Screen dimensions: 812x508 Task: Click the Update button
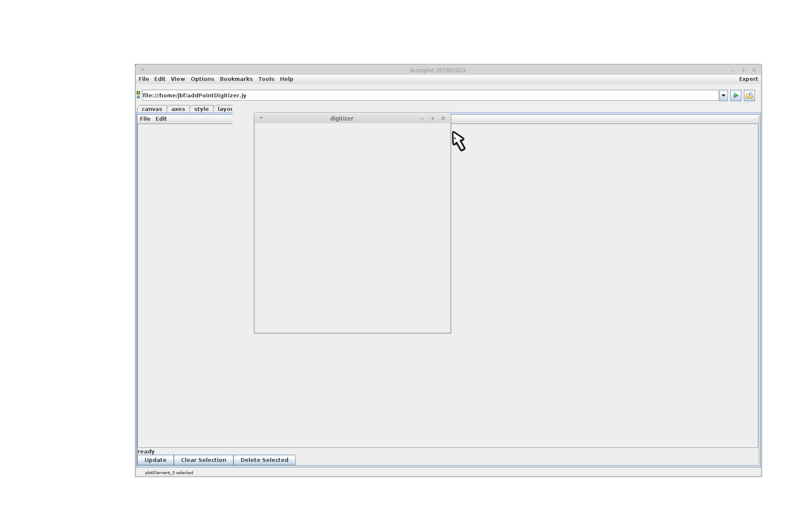156,460
